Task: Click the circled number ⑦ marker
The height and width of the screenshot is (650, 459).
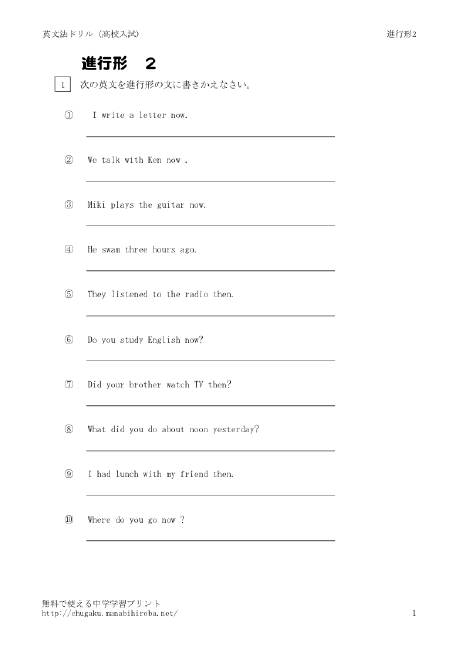Action: click(x=69, y=384)
